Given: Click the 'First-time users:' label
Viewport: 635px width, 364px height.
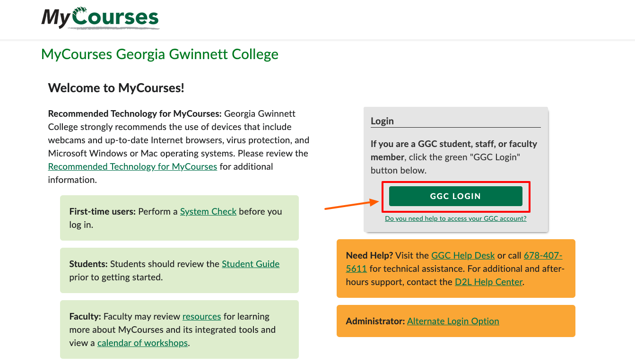Looking at the screenshot, I should coord(103,212).
